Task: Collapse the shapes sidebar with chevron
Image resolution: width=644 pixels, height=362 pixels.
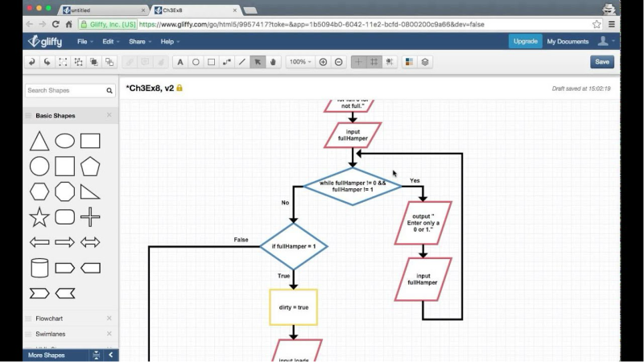Action: point(110,355)
